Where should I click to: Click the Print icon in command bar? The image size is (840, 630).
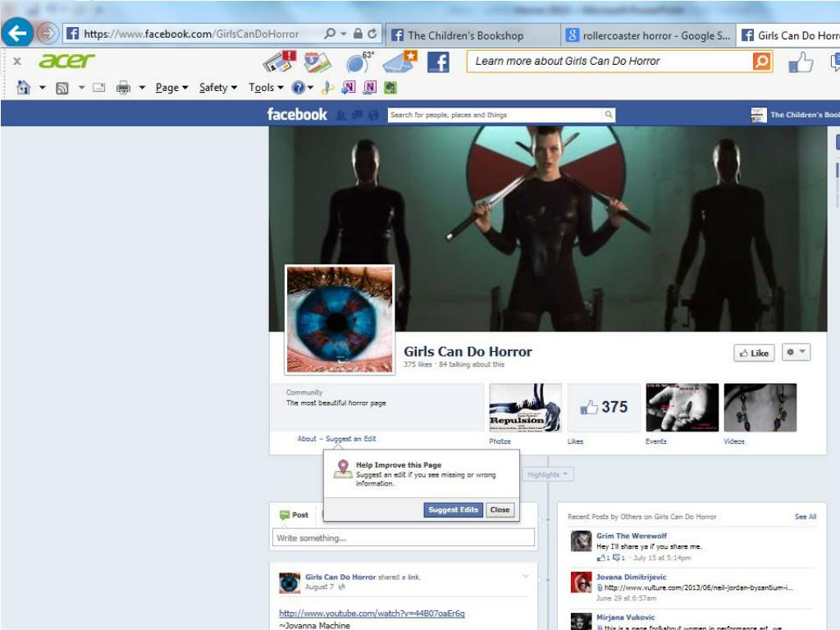coord(123,87)
